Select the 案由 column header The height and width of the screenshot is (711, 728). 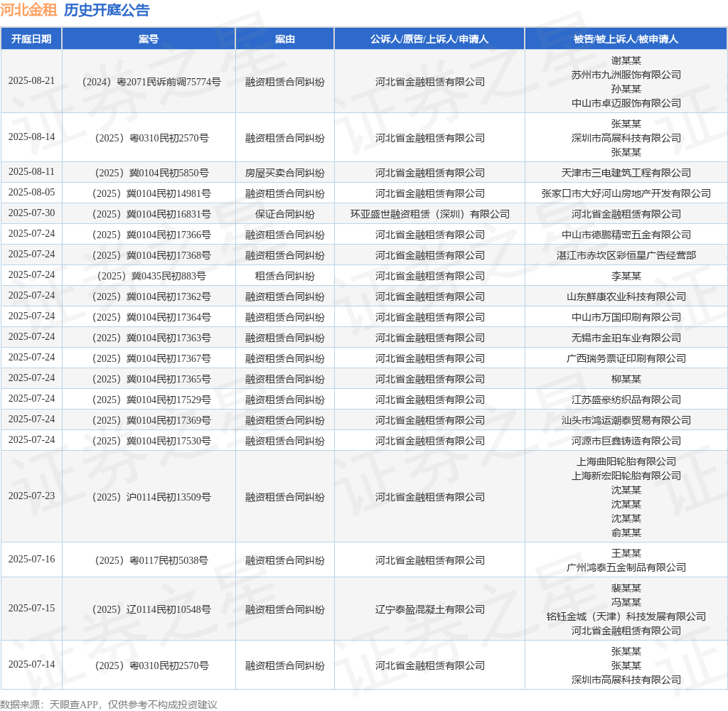284,39
